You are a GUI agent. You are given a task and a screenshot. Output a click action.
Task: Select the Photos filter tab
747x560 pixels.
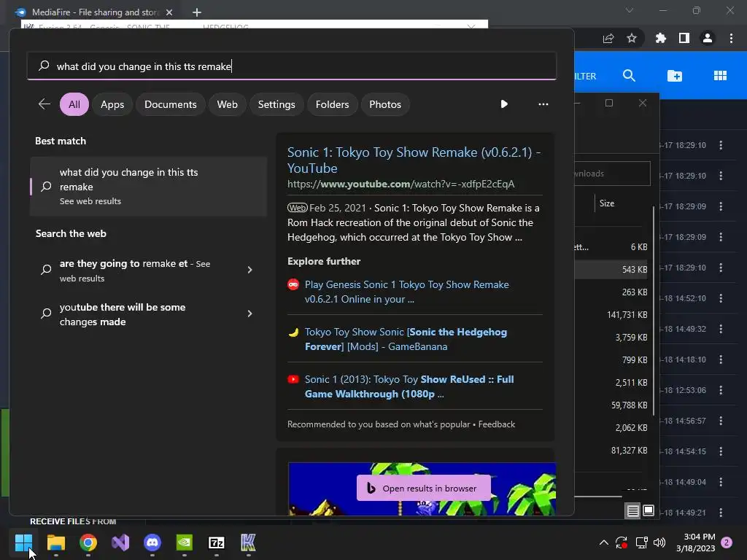coord(385,104)
